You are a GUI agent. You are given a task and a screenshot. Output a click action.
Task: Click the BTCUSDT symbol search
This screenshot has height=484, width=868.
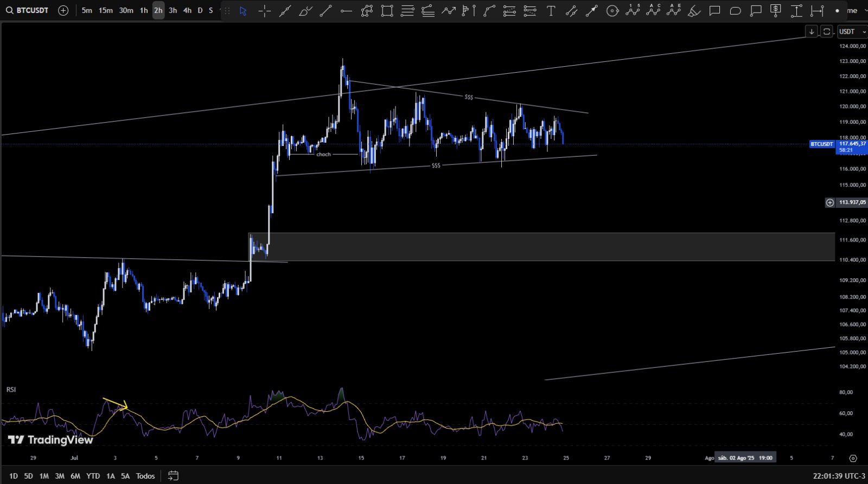pyautogui.click(x=27, y=10)
